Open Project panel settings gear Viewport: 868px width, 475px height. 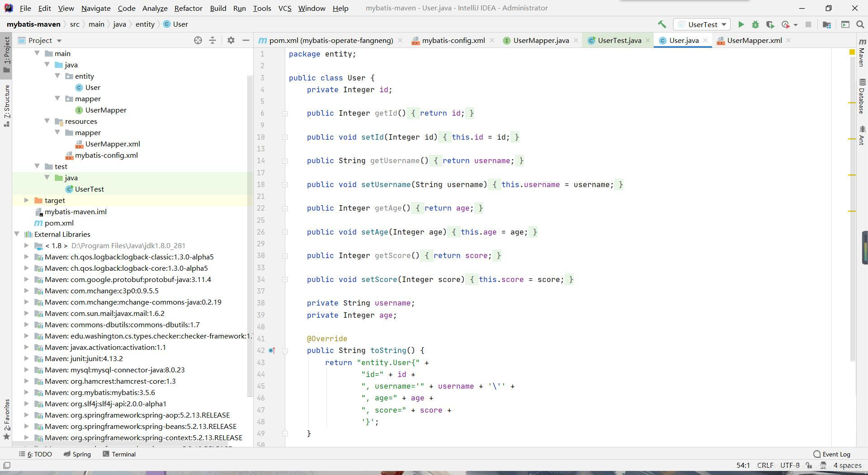coord(231,40)
